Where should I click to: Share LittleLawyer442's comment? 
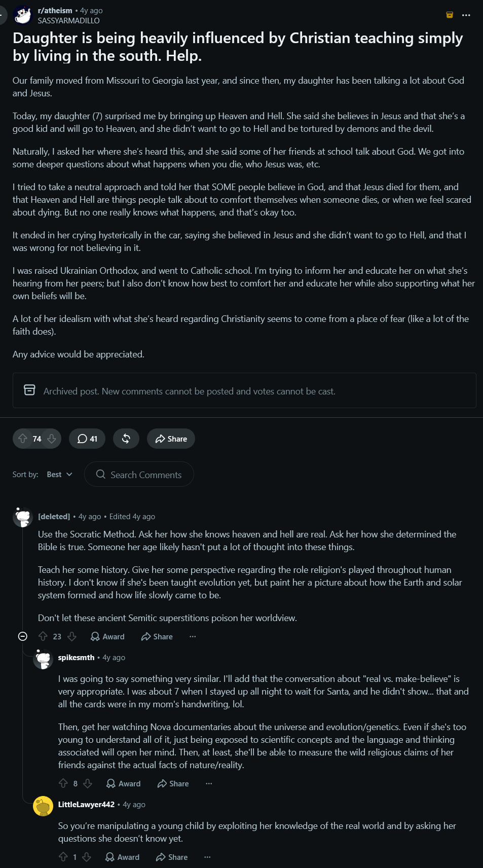pos(172,857)
